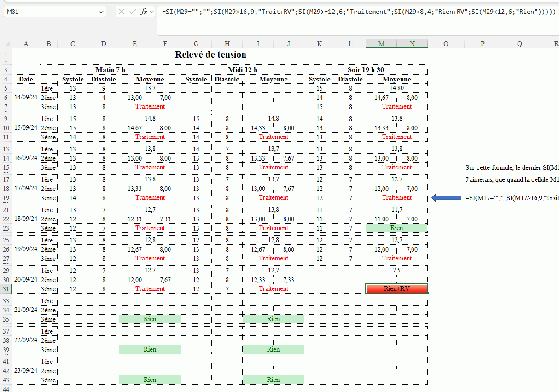The image size is (559, 392).
Task: Select the 14/09/24 date cell
Action: click(26, 97)
